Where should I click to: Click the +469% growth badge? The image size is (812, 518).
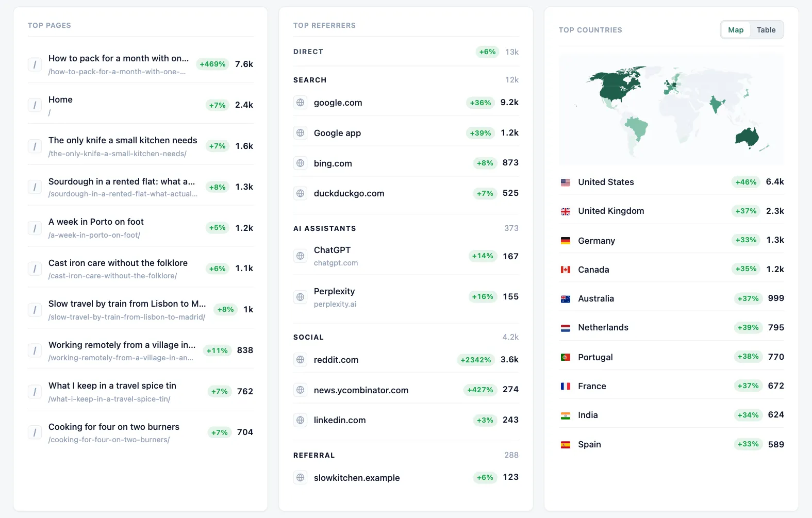[212, 64]
